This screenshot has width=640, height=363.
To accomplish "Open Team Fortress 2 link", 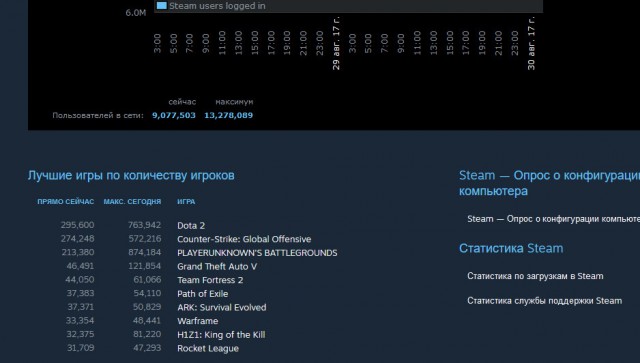I will (210, 280).
